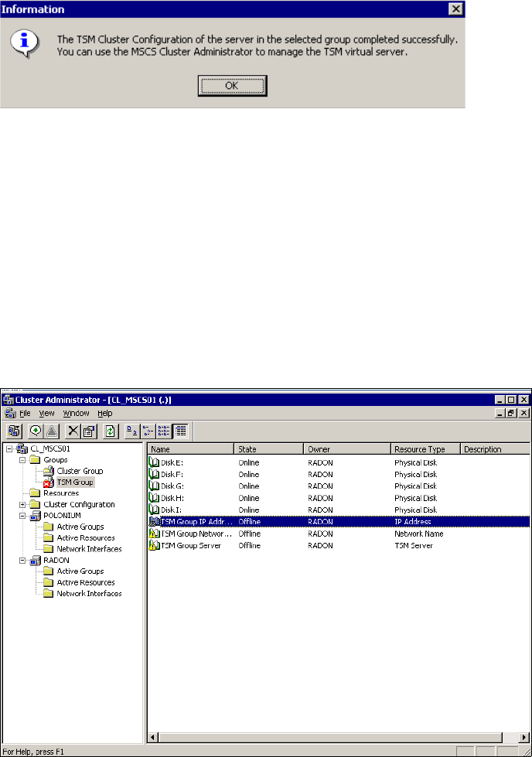Maximize the Cluster Administrator window
This screenshot has width=532, height=757.
tap(511, 400)
